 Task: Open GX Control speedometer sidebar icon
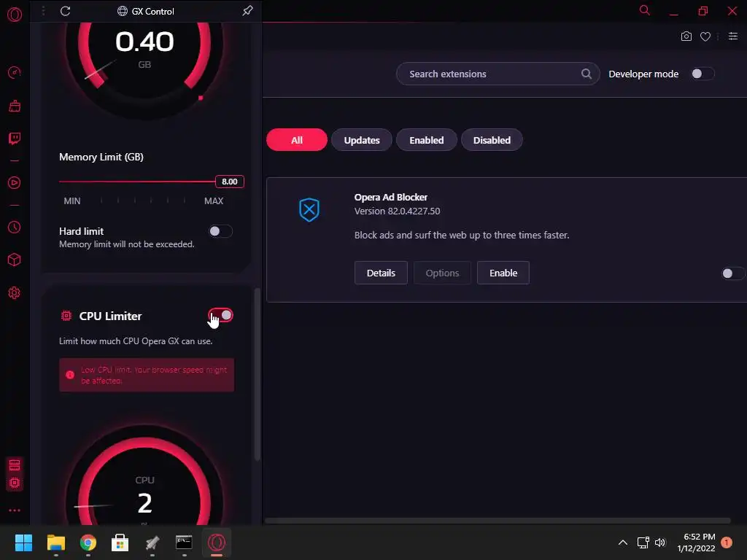(15, 72)
